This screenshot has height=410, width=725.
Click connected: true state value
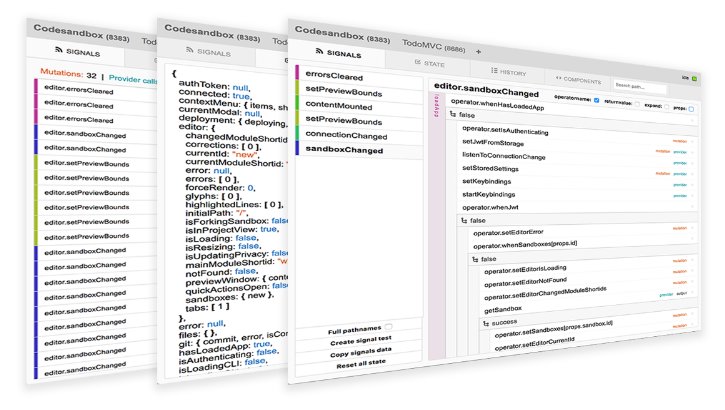click(x=215, y=94)
